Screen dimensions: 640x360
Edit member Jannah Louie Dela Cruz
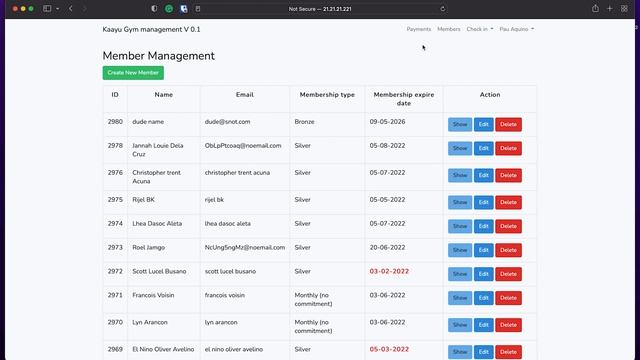coord(484,148)
